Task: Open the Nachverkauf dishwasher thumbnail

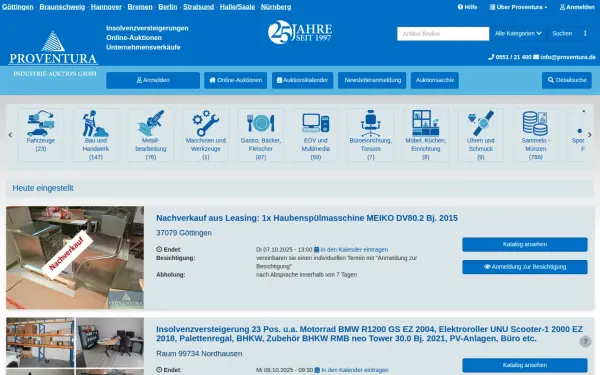Action: tap(75, 258)
